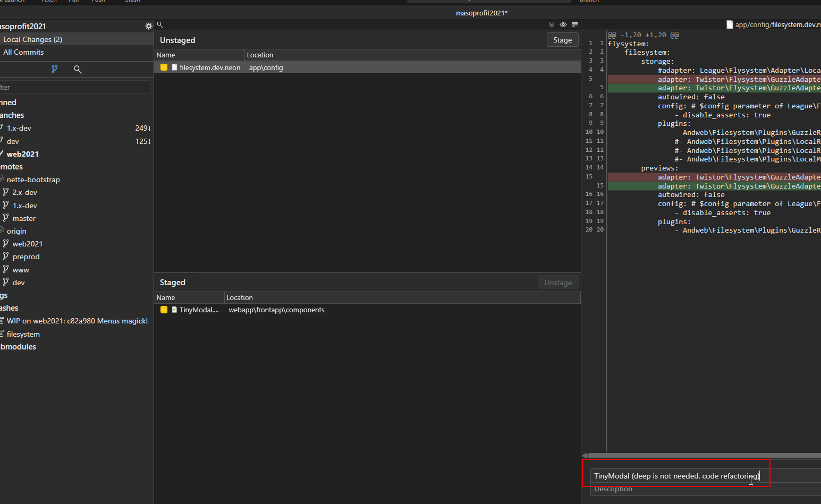Collapse all with the double-chevron icon

[x=552, y=24]
